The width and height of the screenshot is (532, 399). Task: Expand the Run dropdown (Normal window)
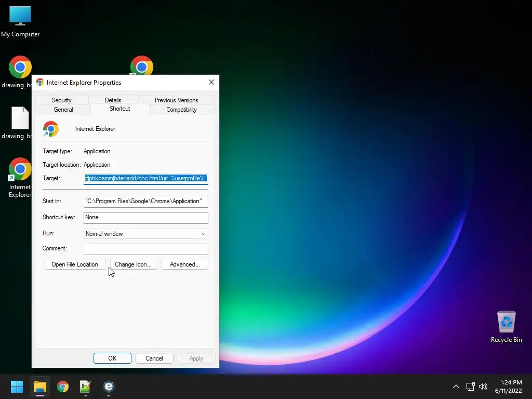point(146,234)
